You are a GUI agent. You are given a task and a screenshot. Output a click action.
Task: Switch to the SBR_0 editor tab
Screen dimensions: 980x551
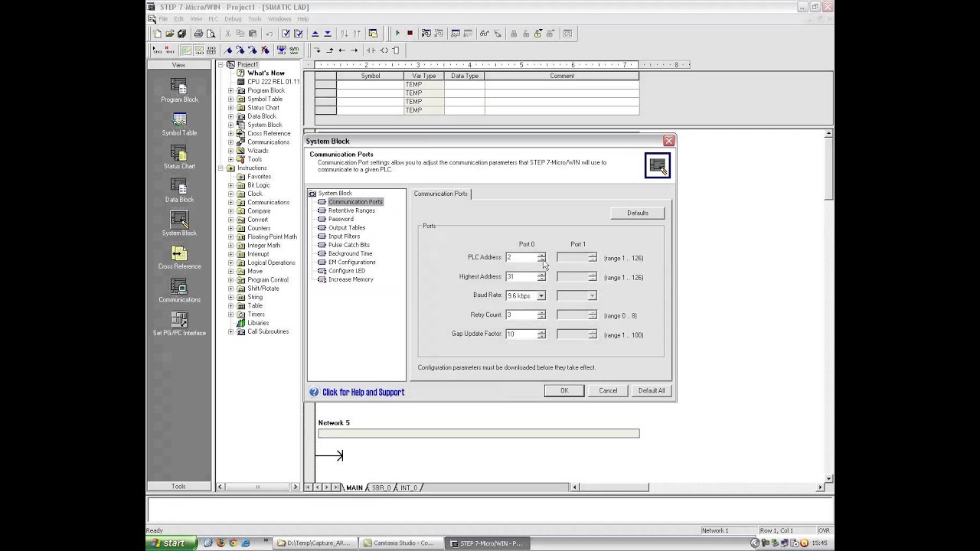[x=381, y=487]
